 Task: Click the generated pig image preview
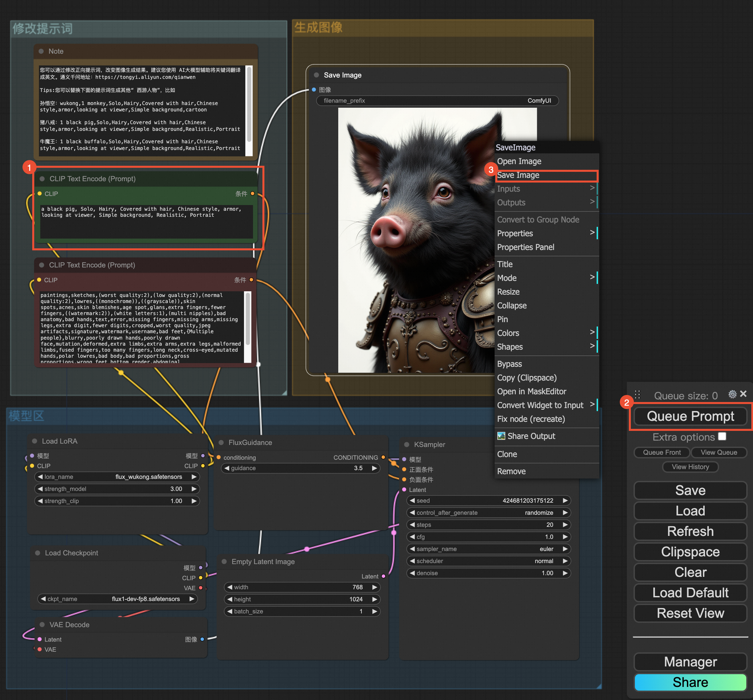417,240
